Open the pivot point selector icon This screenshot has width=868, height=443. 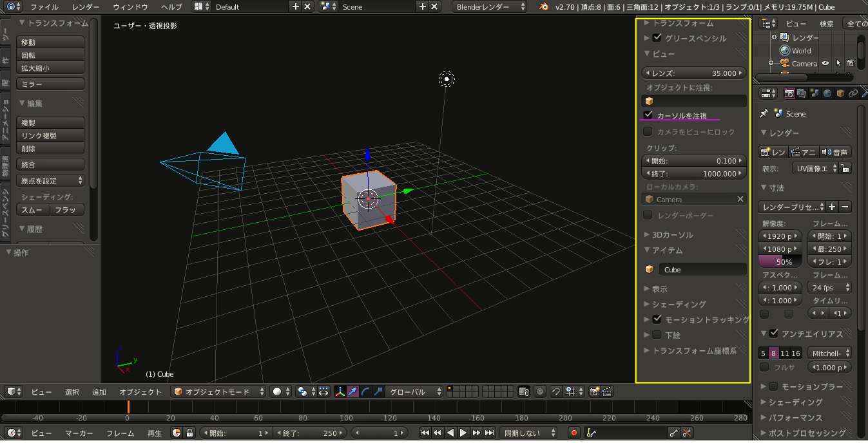click(x=305, y=391)
